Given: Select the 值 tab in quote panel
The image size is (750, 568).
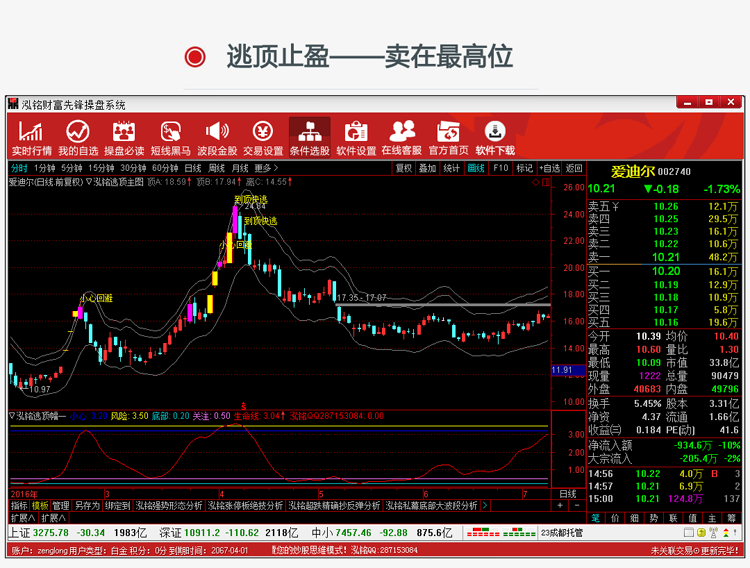Looking at the screenshot, I should 693,518.
